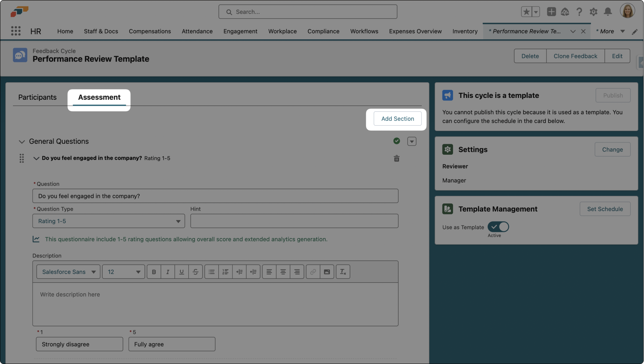644x364 pixels.
Task: Open the App Launcher grid
Action: (16, 31)
